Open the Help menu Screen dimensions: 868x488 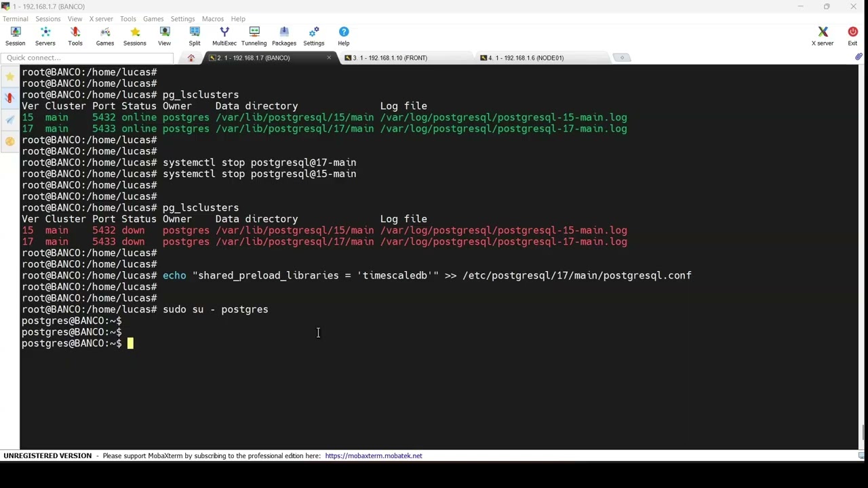[238, 19]
